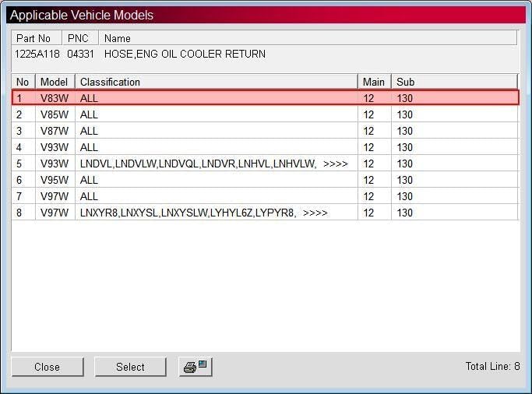Select row 1 model V83W
Screen dimensions: 532x394
coord(265,98)
